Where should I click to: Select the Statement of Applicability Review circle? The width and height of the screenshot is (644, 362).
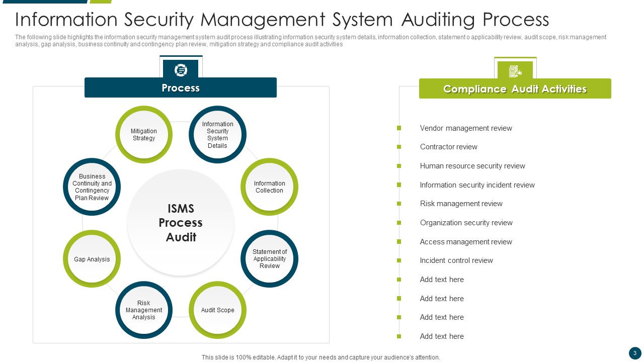click(x=270, y=258)
